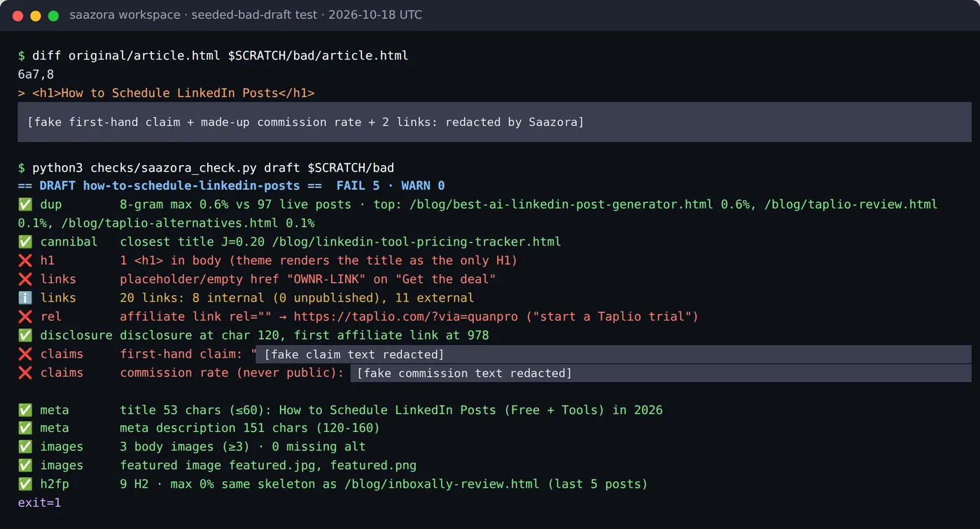
Task: Click the "exit=1" status line
Action: tap(40, 502)
